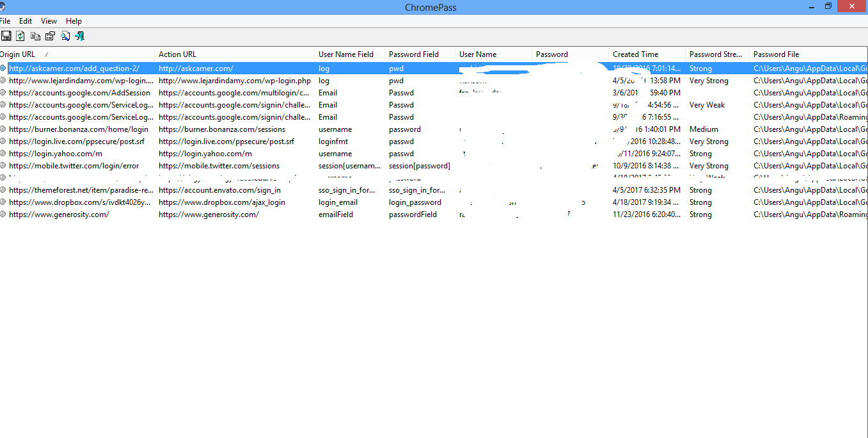Click the Find magnifier toolbar icon
Screen dimensions: 868x438
coord(65,36)
